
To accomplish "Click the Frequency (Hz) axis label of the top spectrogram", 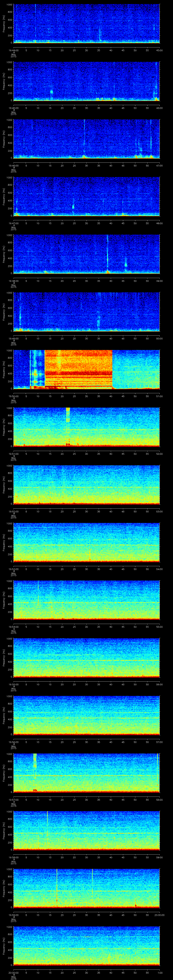I will (x=4, y=23).
